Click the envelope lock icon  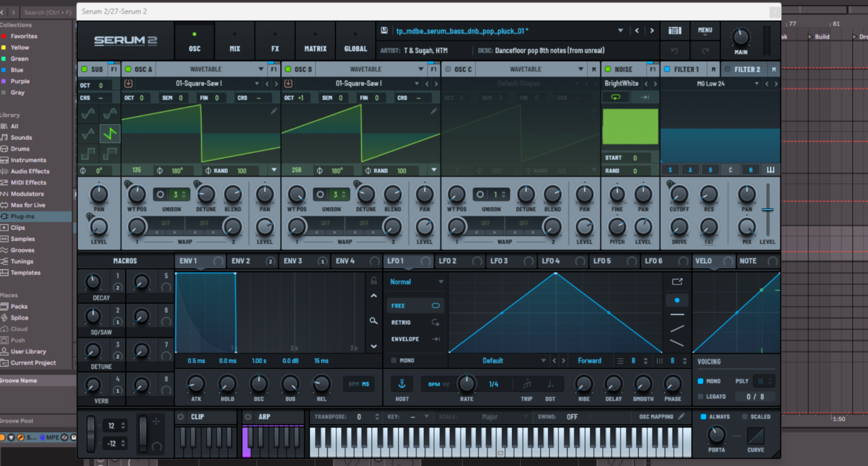click(x=374, y=280)
